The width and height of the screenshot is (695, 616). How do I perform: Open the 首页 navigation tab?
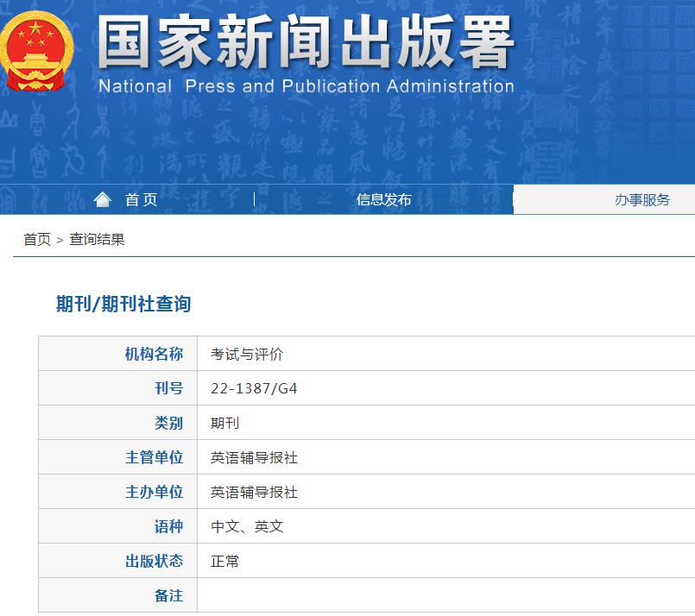(x=140, y=199)
